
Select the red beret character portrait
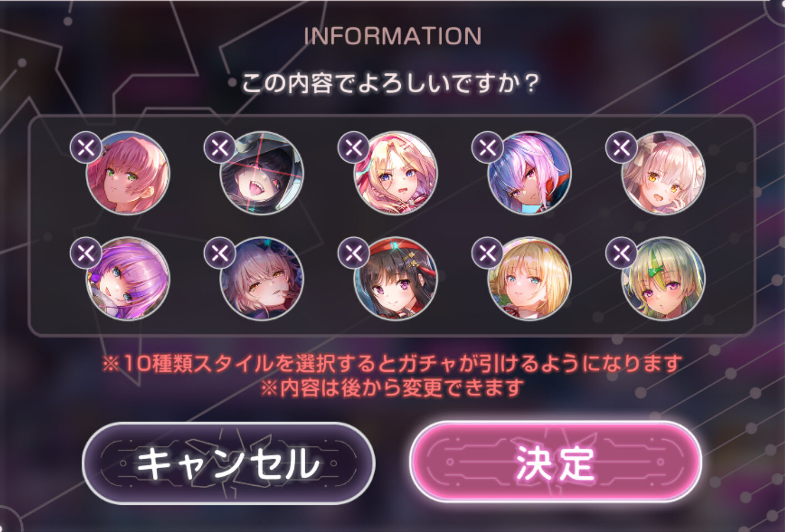tap(396, 279)
